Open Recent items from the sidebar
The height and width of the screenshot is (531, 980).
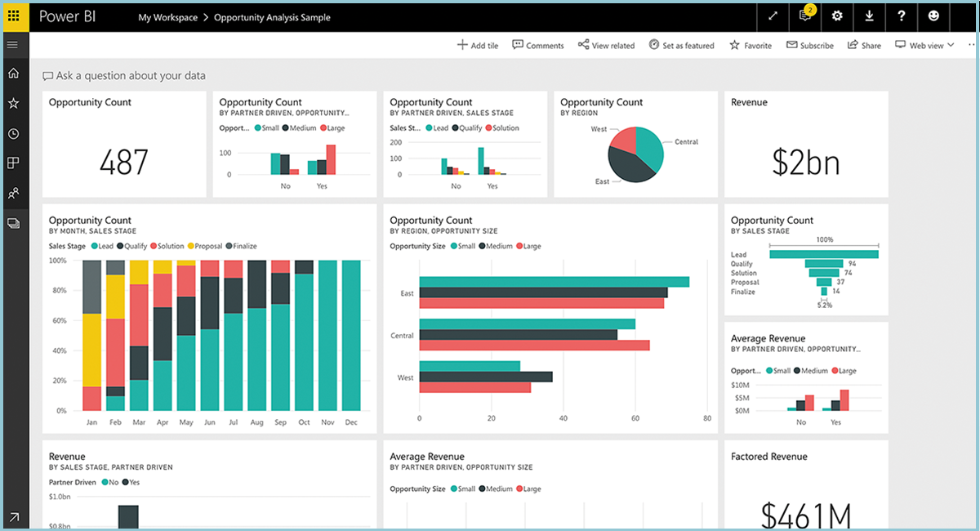click(x=13, y=132)
